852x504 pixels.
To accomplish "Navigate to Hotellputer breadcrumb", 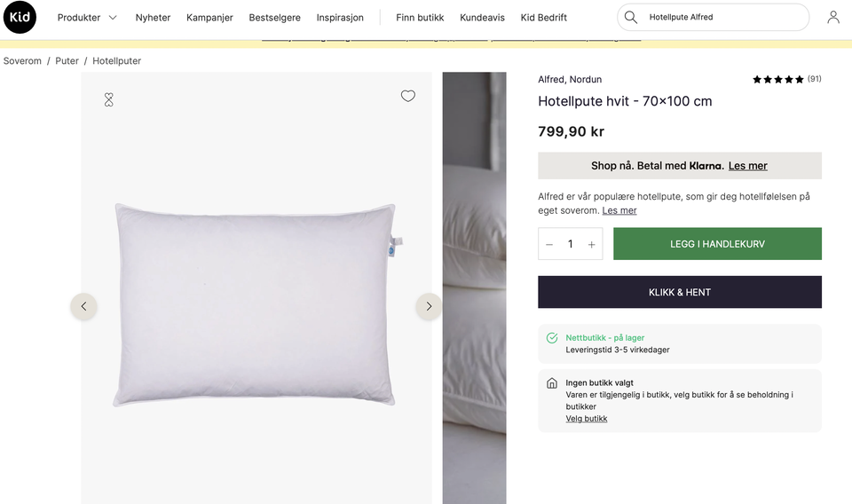I will 116,61.
